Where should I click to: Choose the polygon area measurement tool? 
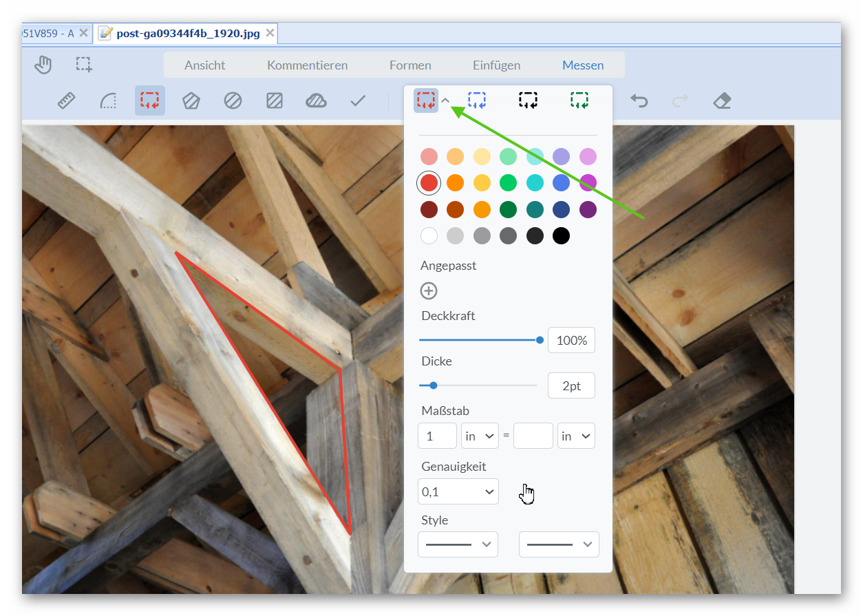click(191, 101)
